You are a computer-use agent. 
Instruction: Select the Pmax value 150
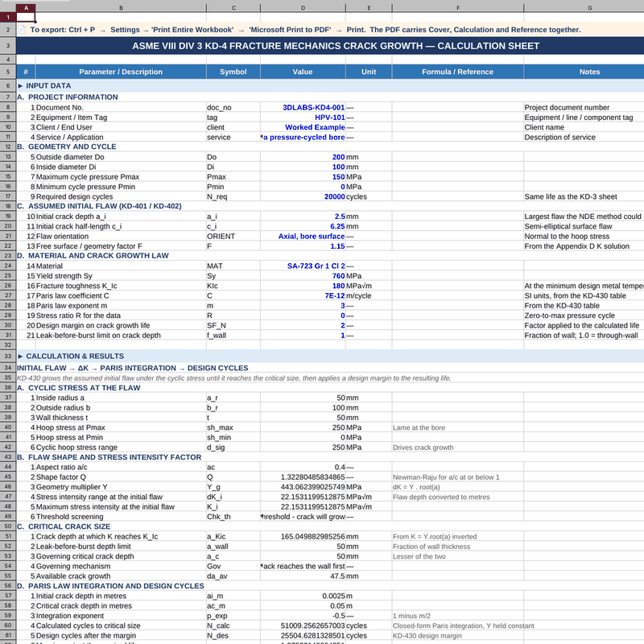click(303, 176)
